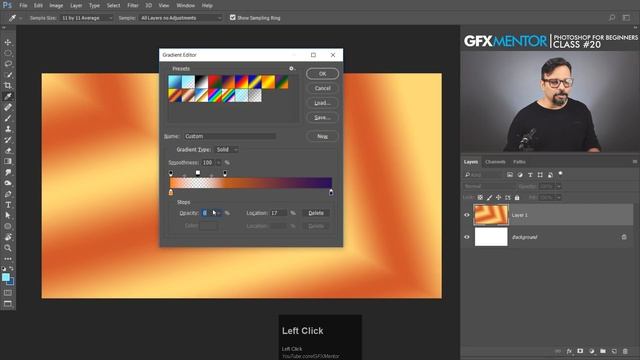Click lock position icon in Layers
The image size is (640, 360).
click(498, 198)
